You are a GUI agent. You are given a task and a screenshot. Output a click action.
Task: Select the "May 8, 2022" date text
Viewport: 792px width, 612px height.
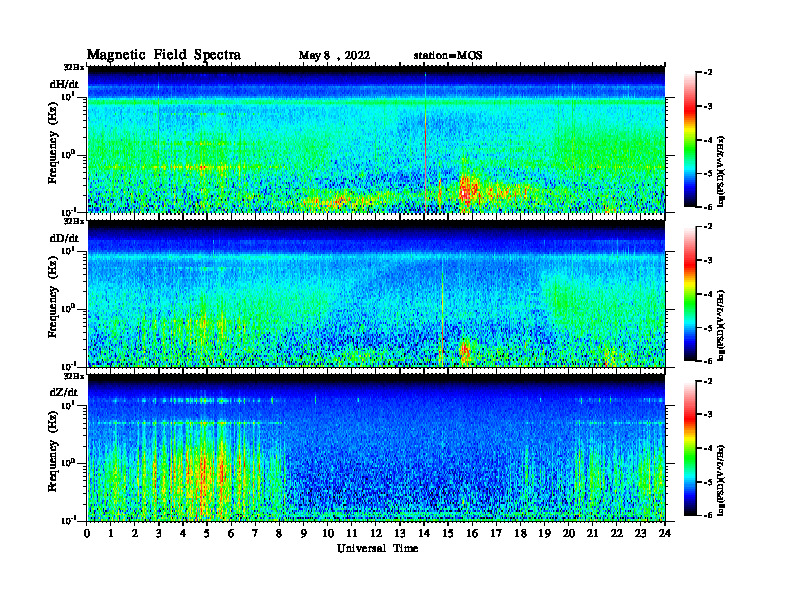point(334,56)
